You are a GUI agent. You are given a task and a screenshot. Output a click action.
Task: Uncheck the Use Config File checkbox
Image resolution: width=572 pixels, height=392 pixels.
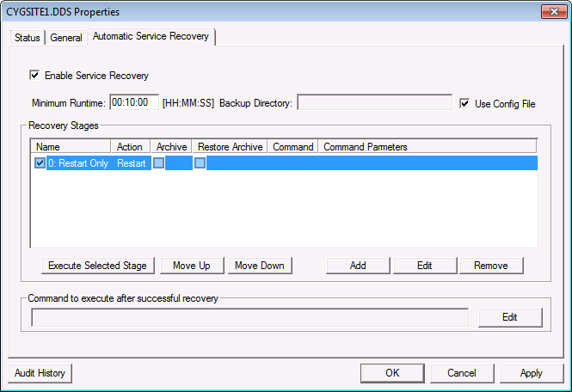[x=464, y=103]
